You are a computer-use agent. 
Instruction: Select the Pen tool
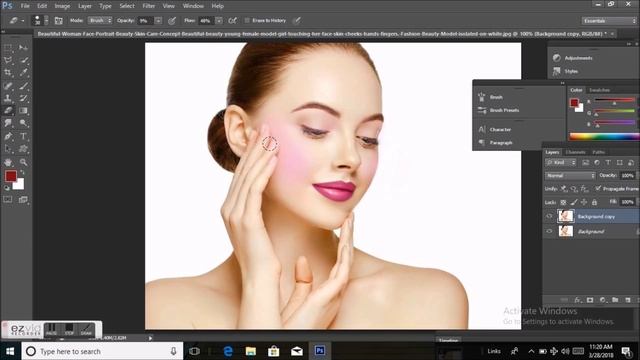click(x=8, y=136)
